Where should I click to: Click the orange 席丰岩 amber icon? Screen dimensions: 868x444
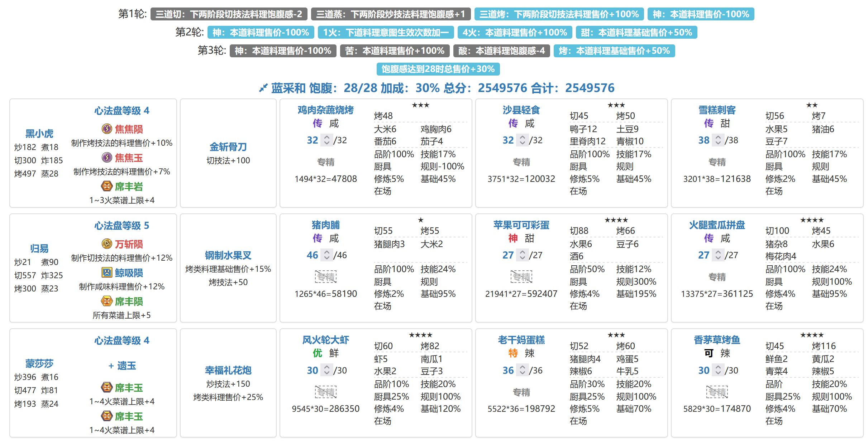click(107, 186)
